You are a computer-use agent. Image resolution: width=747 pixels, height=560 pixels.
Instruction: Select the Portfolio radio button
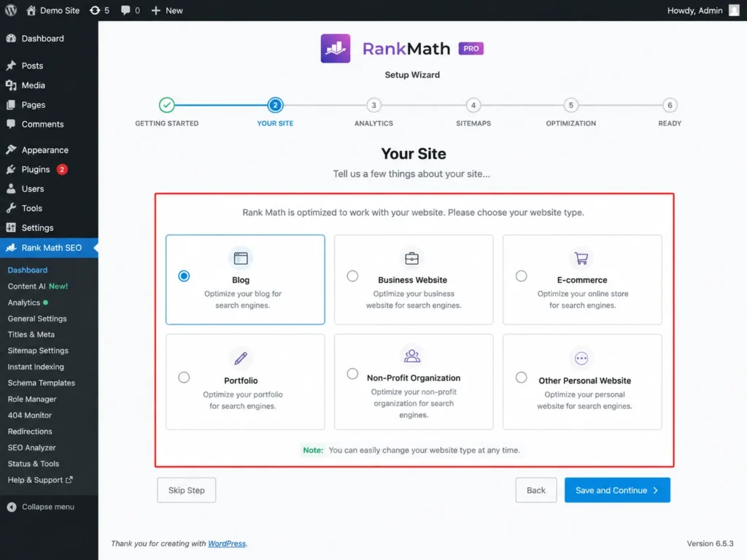click(x=184, y=377)
